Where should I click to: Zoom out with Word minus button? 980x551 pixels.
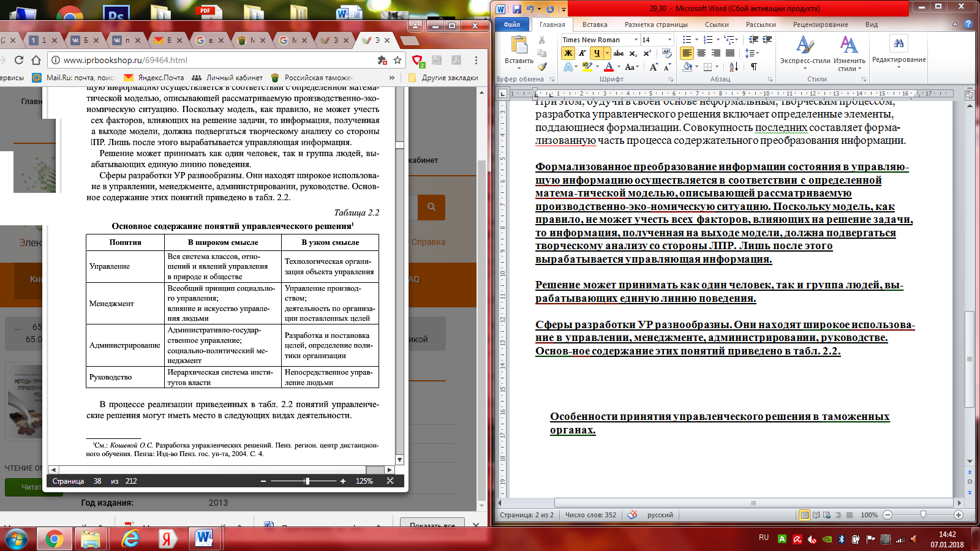click(x=888, y=515)
